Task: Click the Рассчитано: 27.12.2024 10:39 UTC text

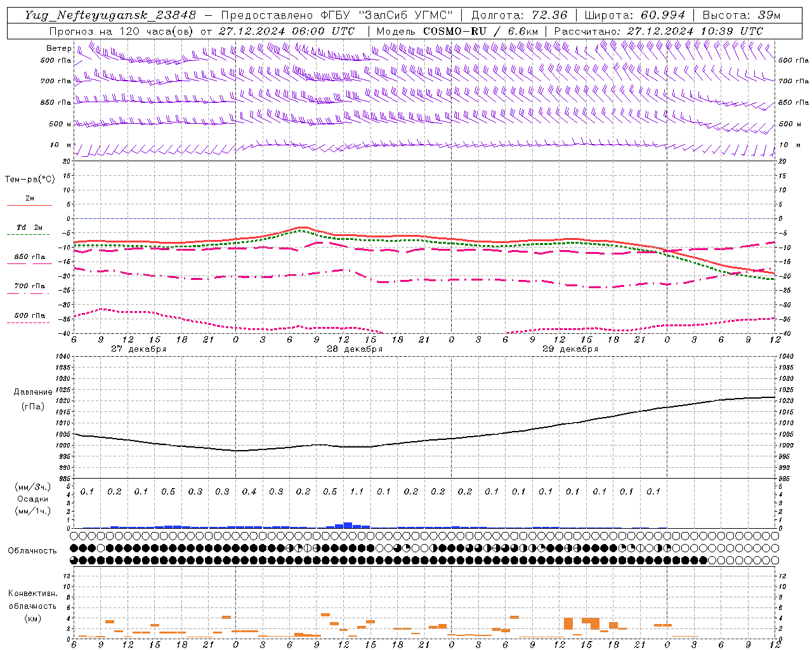Action: coord(658,31)
